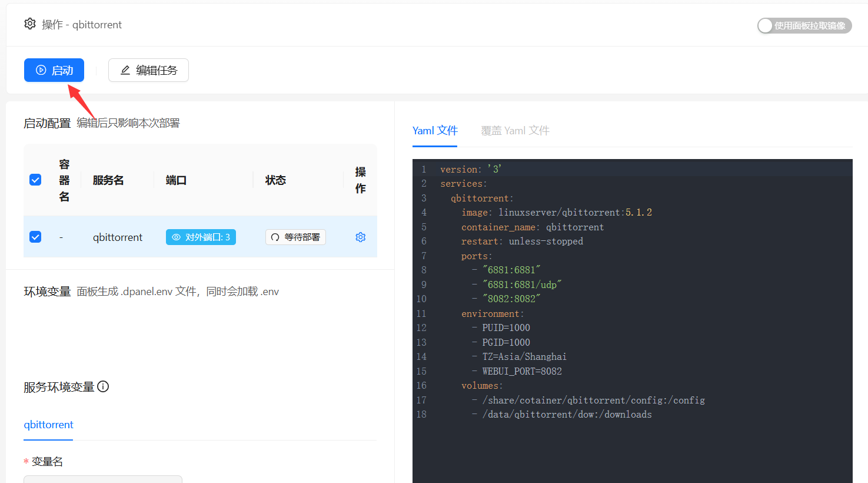Switch to the 覆盖 Yaml 文件 tab
The image size is (868, 483).
(x=515, y=130)
